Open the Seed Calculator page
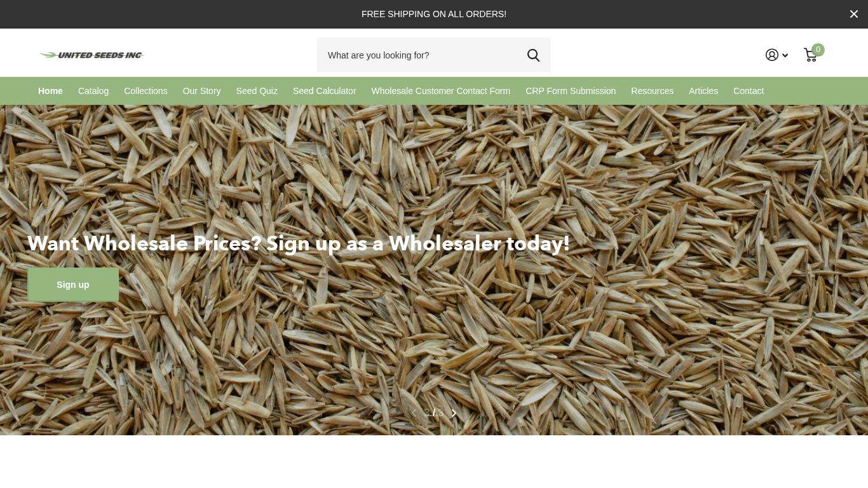868x488 pixels. click(x=324, y=91)
